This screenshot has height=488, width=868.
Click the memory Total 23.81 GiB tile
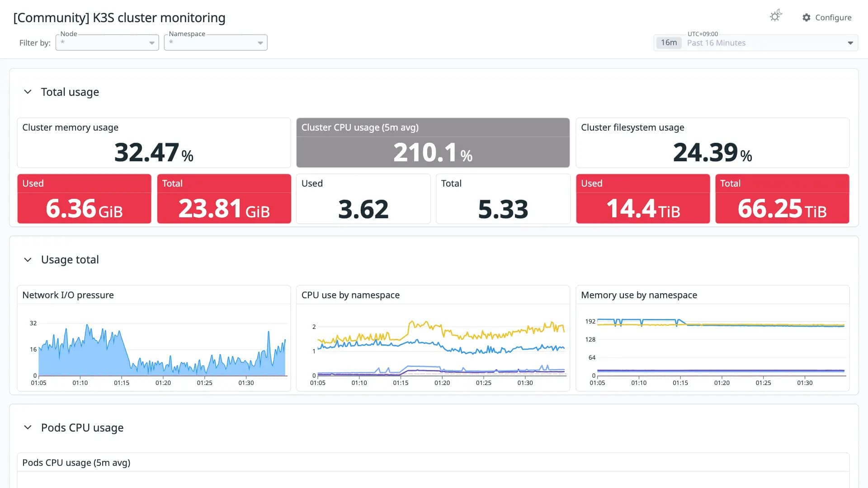tap(224, 199)
